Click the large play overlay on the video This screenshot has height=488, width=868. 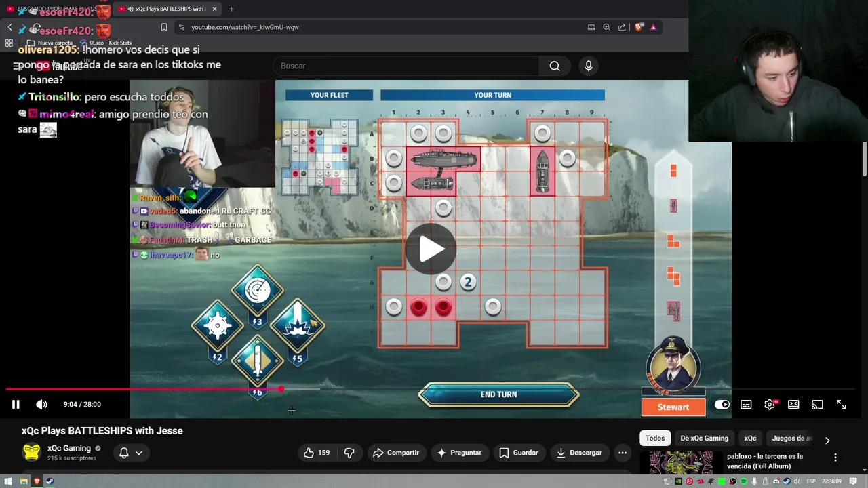(431, 249)
